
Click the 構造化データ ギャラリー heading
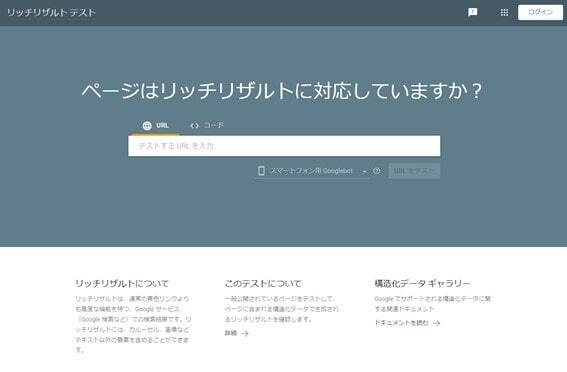(422, 283)
